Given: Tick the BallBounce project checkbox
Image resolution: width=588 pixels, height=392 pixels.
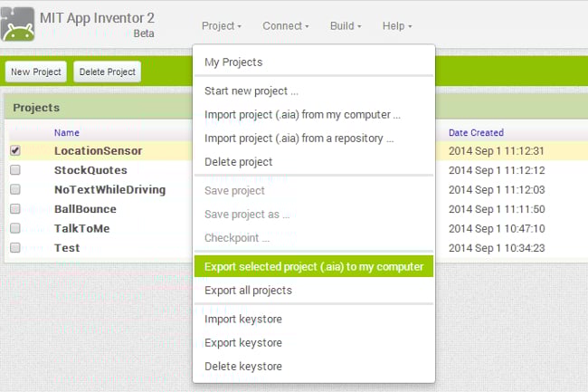Looking at the screenshot, I should [x=15, y=209].
